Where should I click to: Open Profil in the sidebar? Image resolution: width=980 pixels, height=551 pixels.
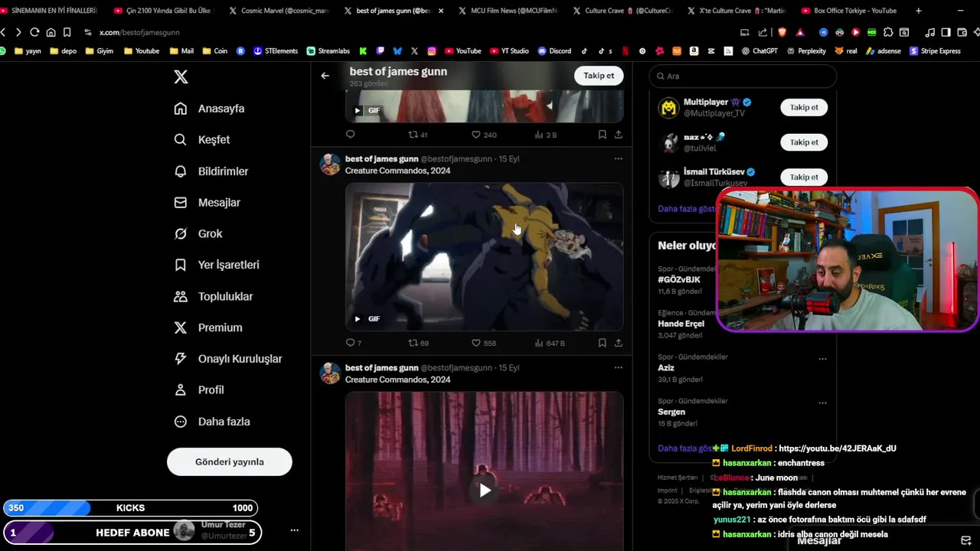tap(198, 390)
